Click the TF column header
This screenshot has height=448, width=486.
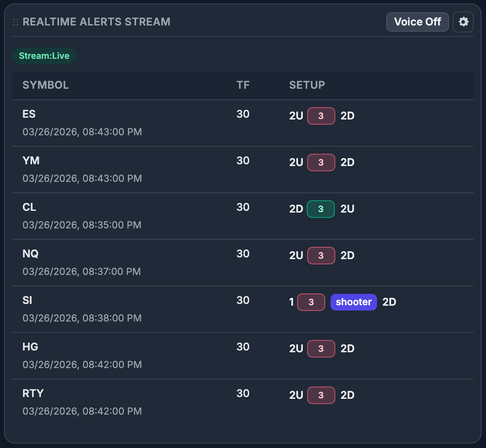tap(243, 85)
